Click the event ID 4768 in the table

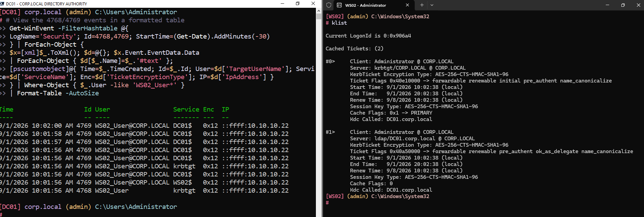pos(84,191)
